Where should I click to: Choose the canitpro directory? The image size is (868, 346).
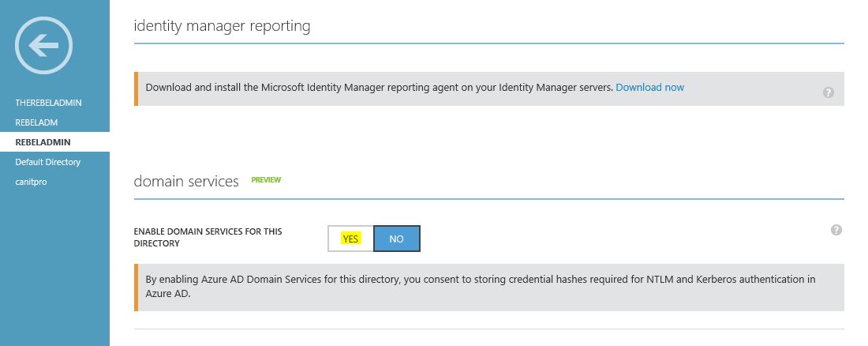point(31,182)
